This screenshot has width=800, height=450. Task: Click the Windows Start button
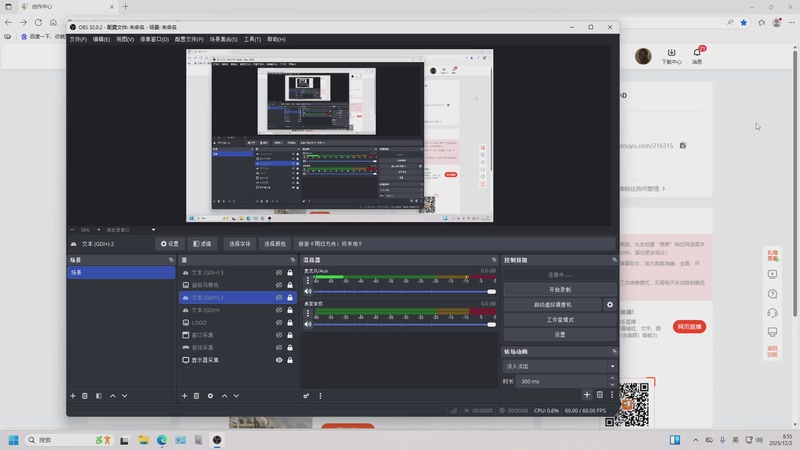[14, 440]
